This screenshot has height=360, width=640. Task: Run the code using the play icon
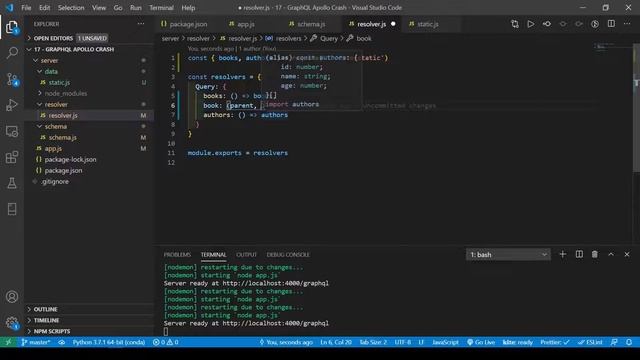(531, 24)
